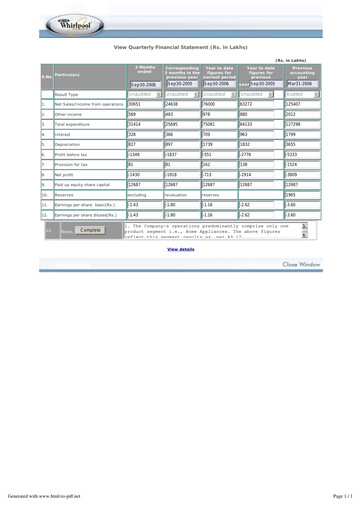Select Profit before tax field -5333
362x512 pixels.
coord(303,155)
